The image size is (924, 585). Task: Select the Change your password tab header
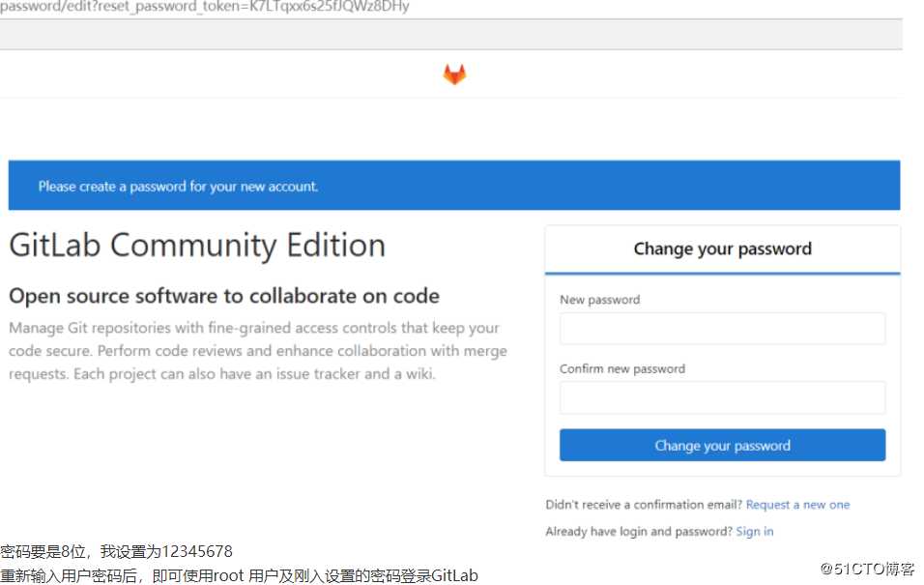pos(722,249)
